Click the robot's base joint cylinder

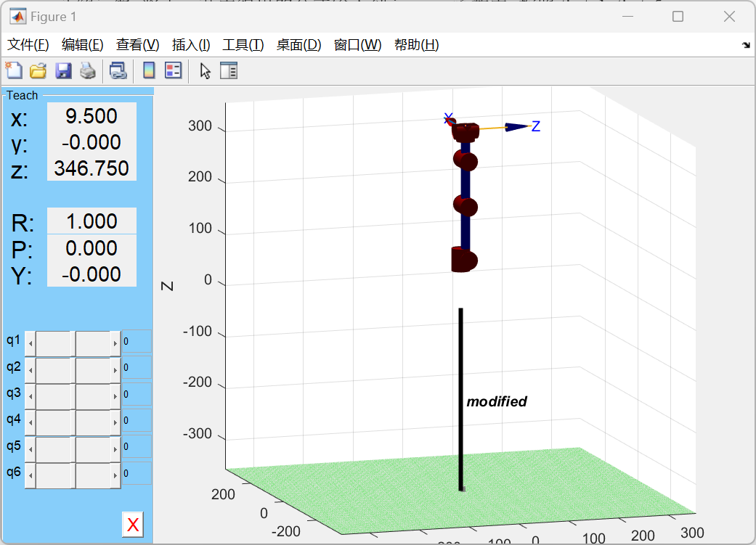pos(464,260)
